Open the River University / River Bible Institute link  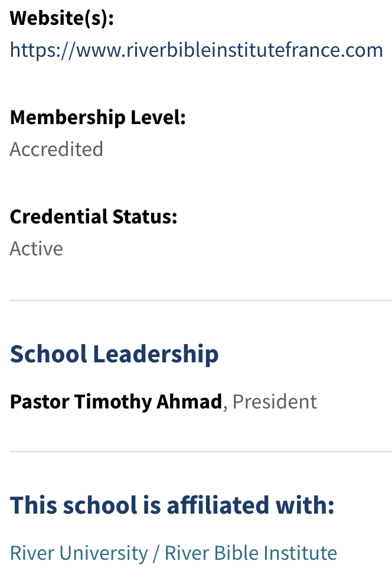point(174,553)
